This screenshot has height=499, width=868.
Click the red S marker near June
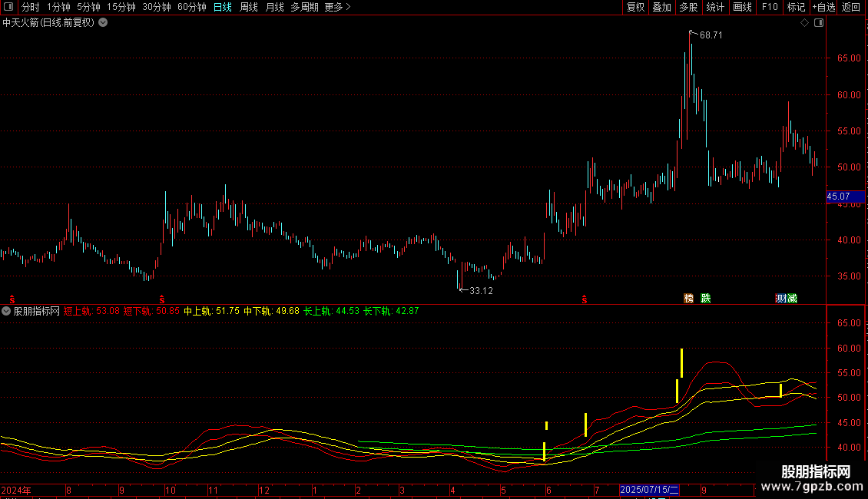click(584, 299)
